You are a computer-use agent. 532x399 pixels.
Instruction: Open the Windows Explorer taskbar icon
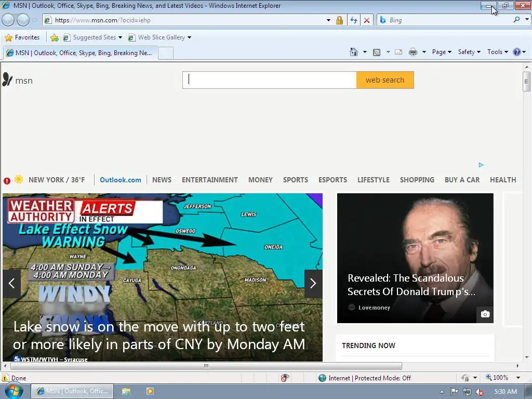pyautogui.click(x=126, y=391)
